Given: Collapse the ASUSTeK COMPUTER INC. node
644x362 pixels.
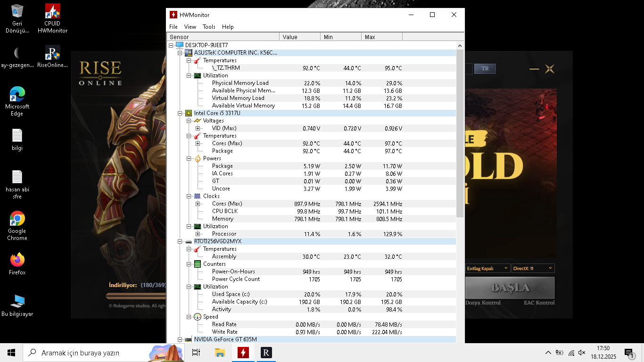Looking at the screenshot, I should tap(180, 53).
